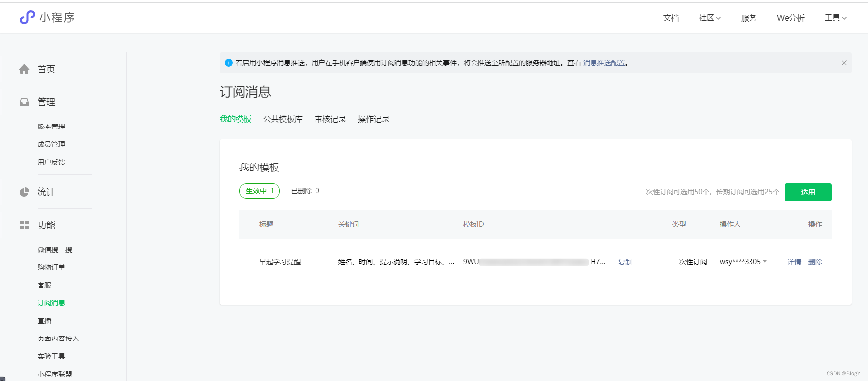This screenshot has width=868, height=381.
Task: Click the 一次性订阅 type cell
Action: tap(689, 262)
